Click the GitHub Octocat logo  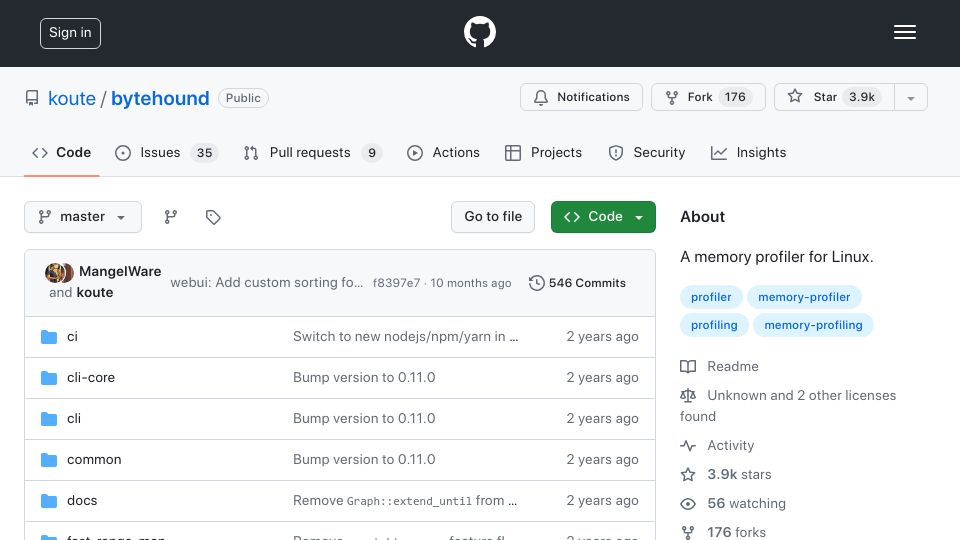coord(479,32)
